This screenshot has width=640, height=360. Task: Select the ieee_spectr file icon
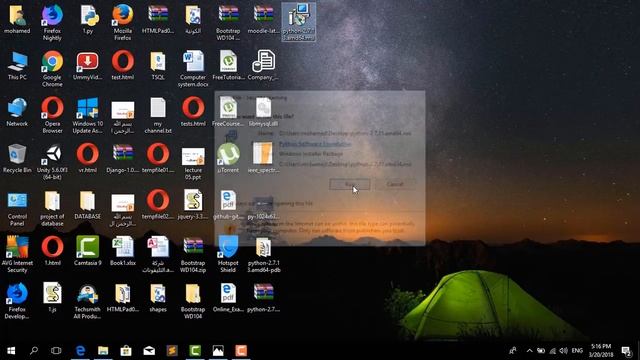(x=263, y=158)
